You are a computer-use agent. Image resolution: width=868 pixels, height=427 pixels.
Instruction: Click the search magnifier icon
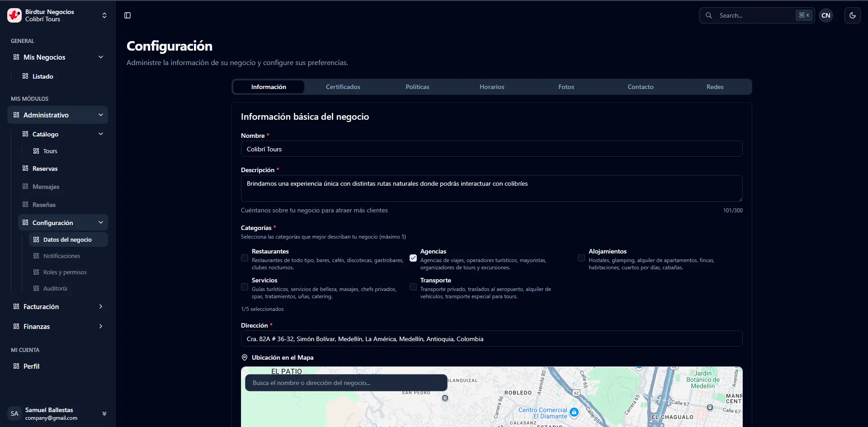coord(709,15)
